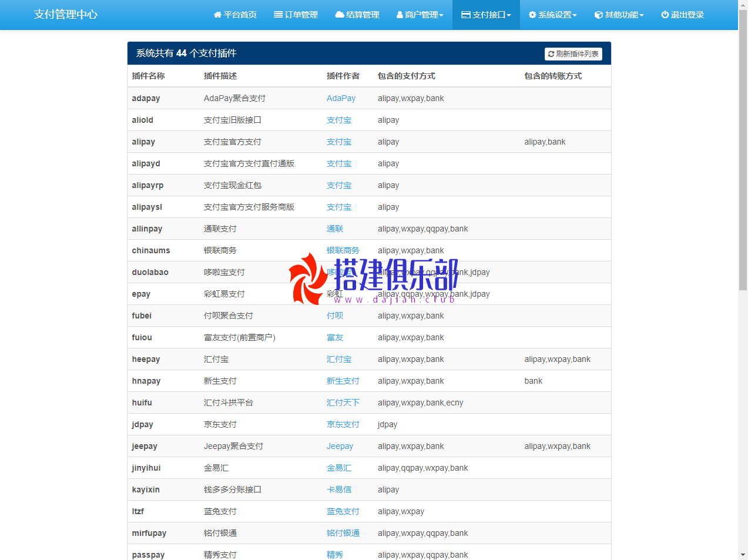Screen dimensions: 748x560
Task: Click the refresh icon in 刷新插件列表
Action: coord(551,54)
